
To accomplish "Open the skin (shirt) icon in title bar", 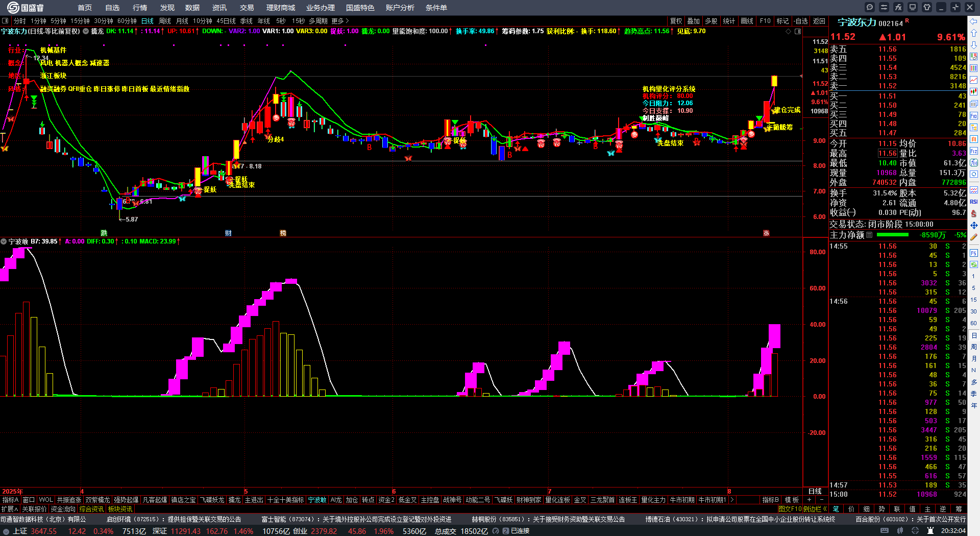I will coord(927,7).
